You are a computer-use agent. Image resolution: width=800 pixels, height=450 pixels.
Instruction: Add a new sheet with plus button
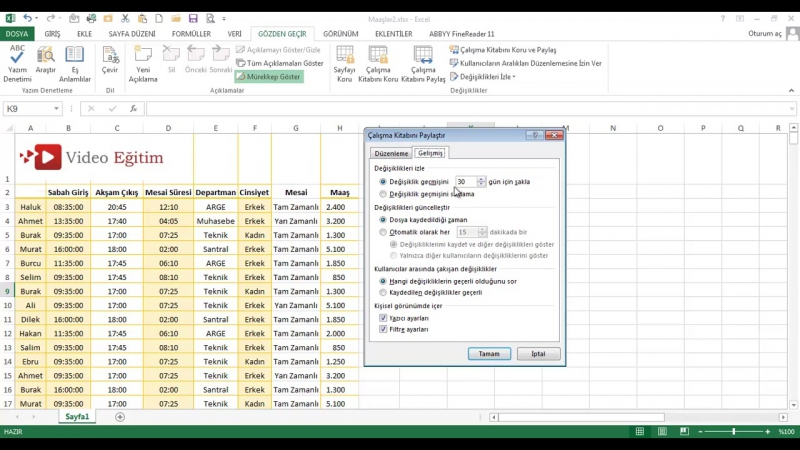pos(120,417)
